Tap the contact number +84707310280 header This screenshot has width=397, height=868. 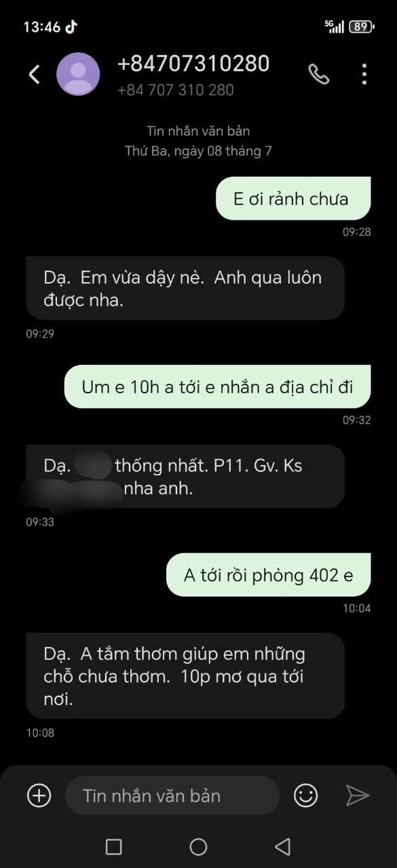click(x=193, y=63)
